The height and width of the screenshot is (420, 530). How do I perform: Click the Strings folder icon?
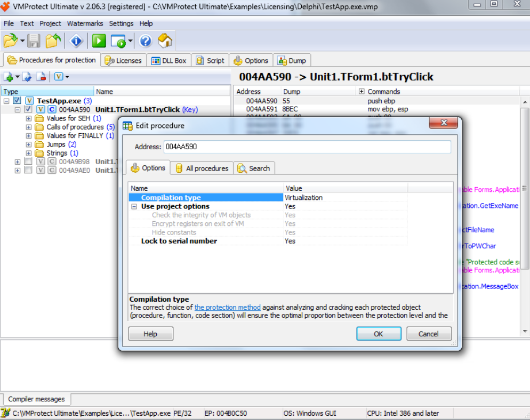[x=39, y=154]
